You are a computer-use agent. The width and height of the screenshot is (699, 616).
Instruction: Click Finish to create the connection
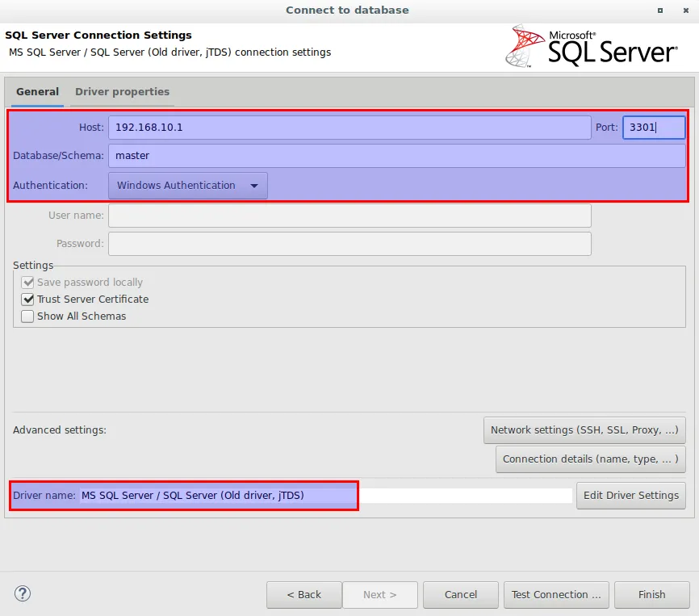pos(651,595)
